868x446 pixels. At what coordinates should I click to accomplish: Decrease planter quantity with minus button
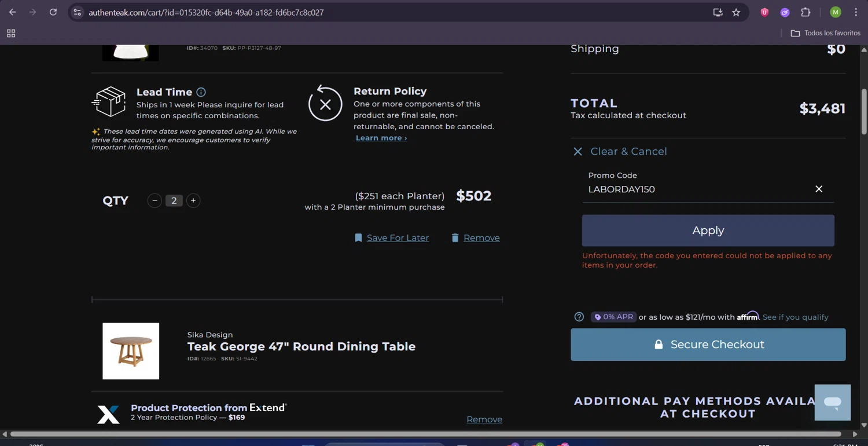point(155,200)
